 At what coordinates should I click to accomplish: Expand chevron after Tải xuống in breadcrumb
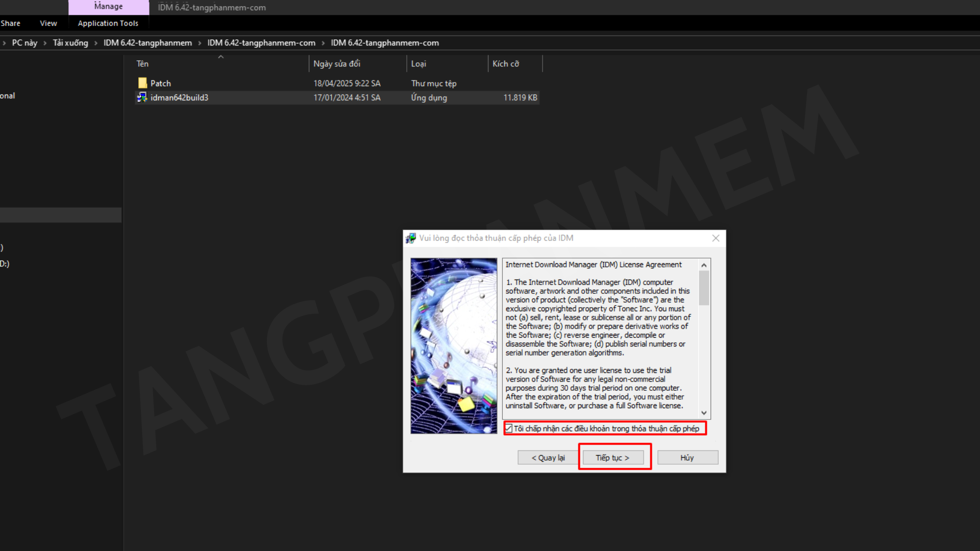pos(96,43)
